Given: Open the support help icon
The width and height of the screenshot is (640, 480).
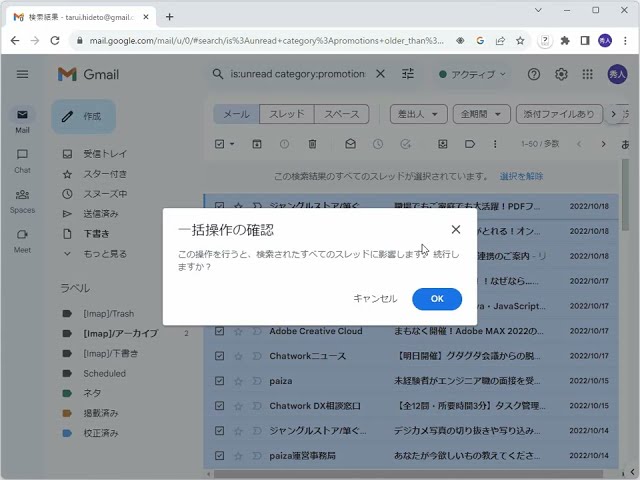Looking at the screenshot, I should point(534,74).
